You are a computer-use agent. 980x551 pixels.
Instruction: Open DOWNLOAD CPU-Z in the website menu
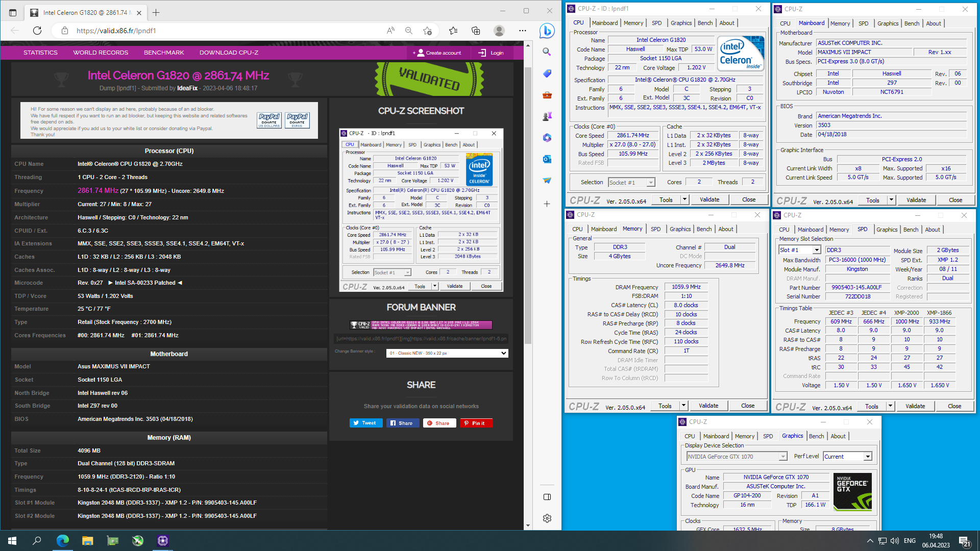click(x=229, y=53)
